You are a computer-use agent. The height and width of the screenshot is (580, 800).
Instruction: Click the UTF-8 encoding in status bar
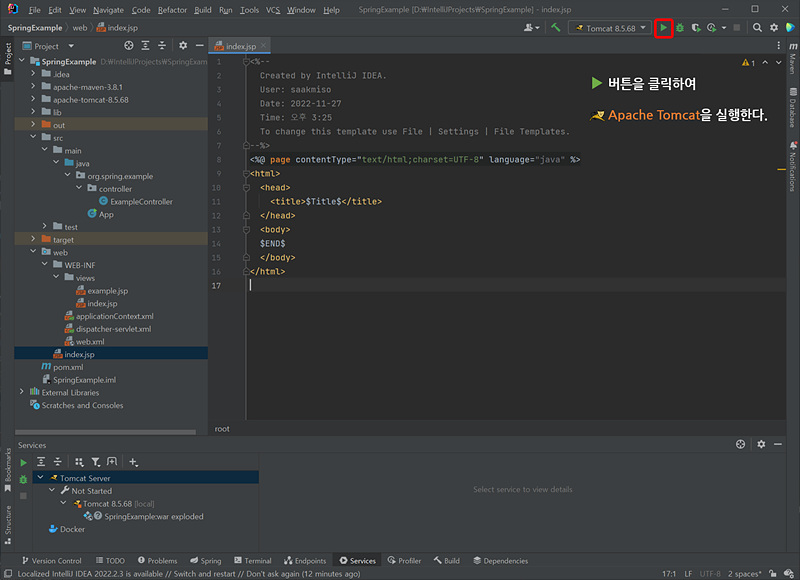710,574
